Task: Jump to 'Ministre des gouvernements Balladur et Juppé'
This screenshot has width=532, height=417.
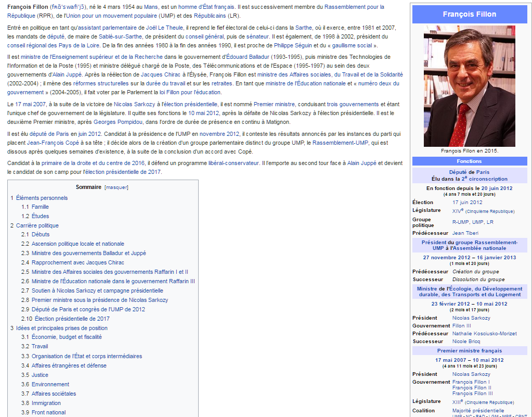Action: click(x=88, y=253)
